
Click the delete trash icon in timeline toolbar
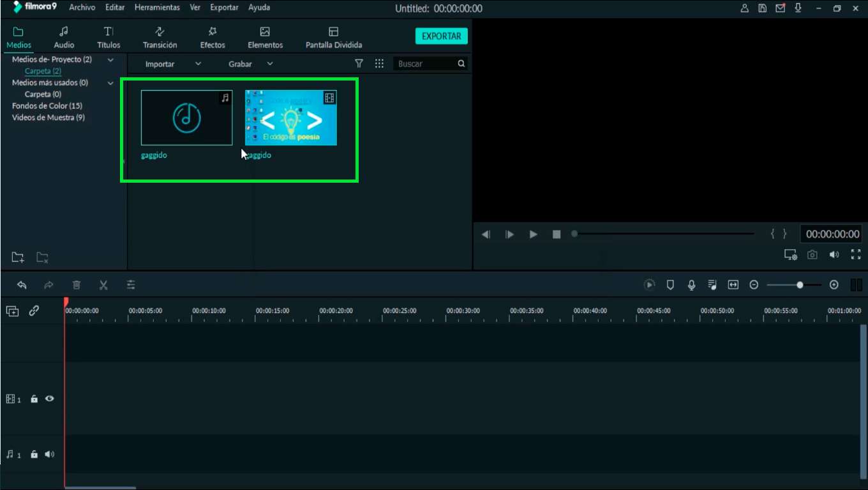[x=77, y=285]
